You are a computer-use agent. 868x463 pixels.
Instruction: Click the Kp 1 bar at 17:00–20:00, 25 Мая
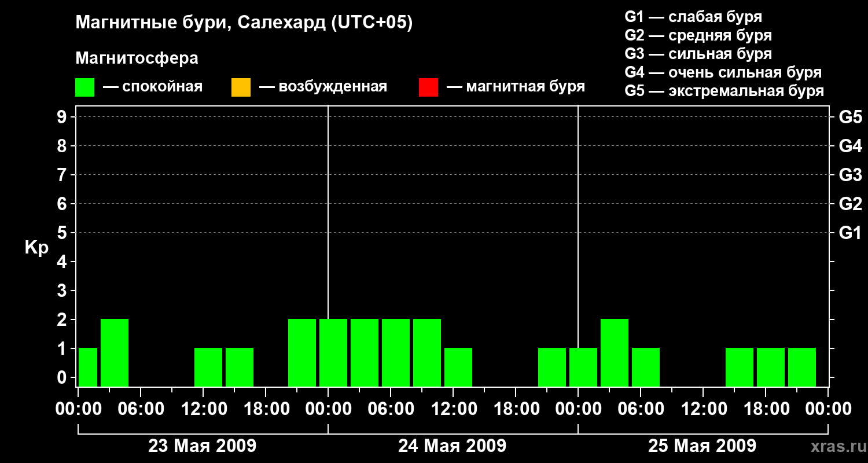[x=771, y=367]
